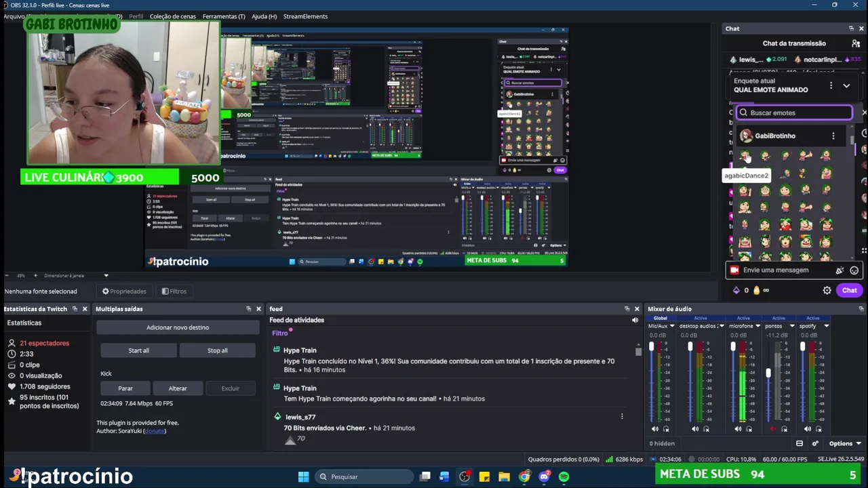Expand spotify channel menu arrow
This screenshot has width=868, height=488.
[826, 326]
